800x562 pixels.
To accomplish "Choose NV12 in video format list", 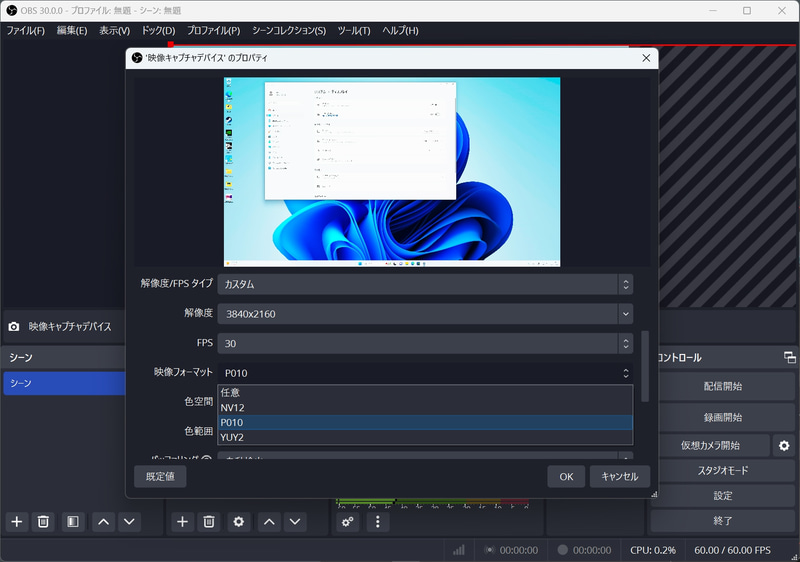I will 425,407.
